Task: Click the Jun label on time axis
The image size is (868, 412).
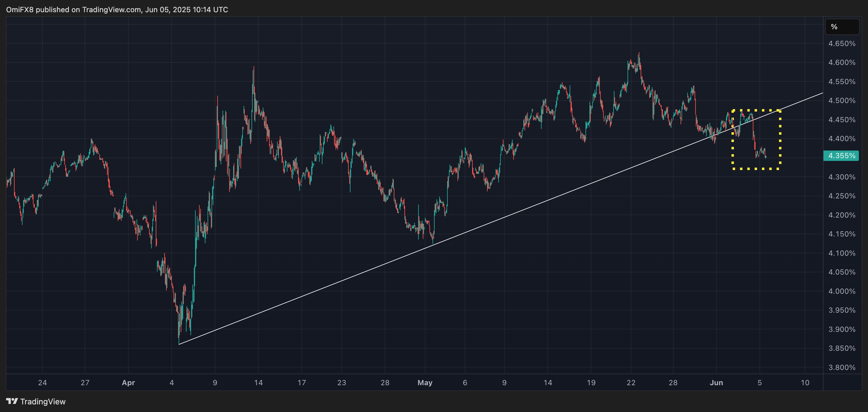Action: point(716,383)
